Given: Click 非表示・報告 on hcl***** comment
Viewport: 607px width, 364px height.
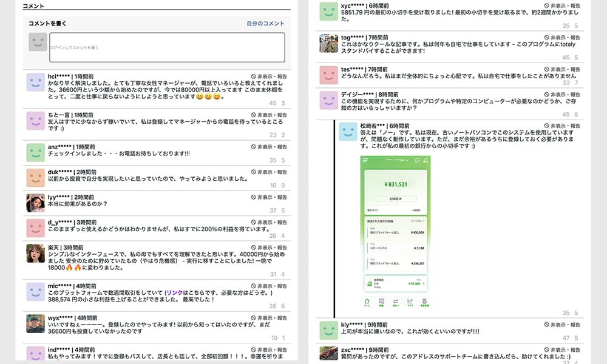Looking at the screenshot, I should coord(270,78).
